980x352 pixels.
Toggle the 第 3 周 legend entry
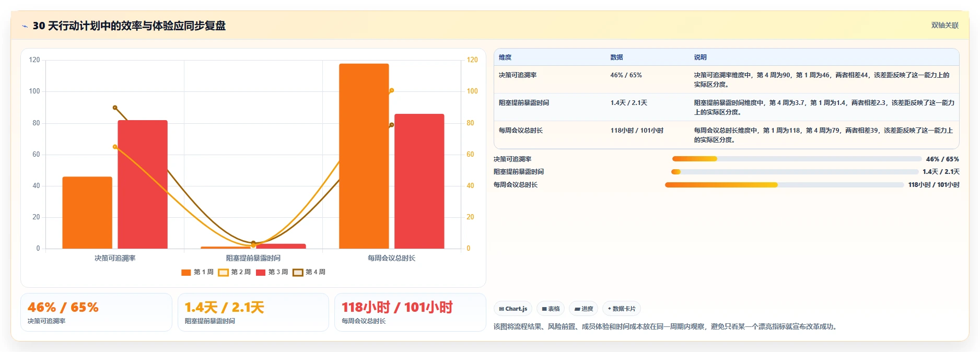click(272, 272)
